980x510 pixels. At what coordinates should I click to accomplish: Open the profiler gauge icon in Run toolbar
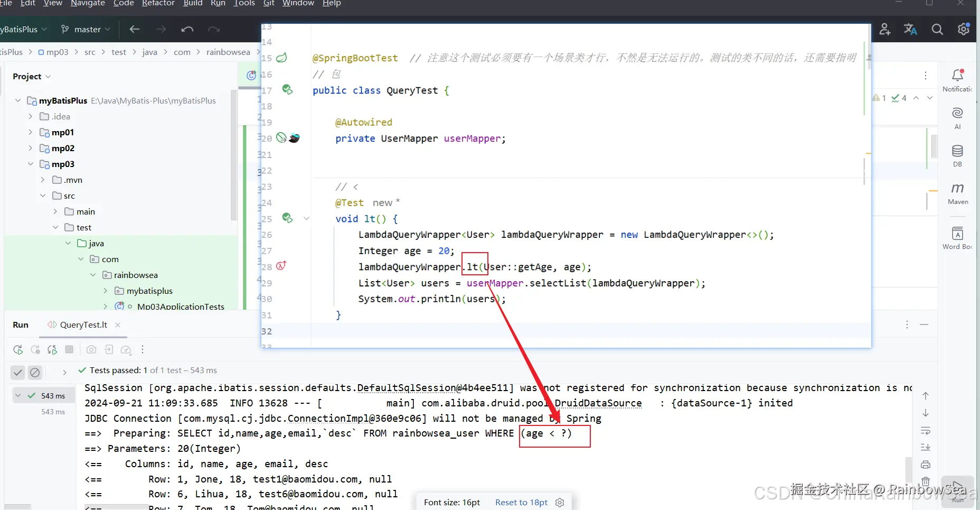pos(126,350)
